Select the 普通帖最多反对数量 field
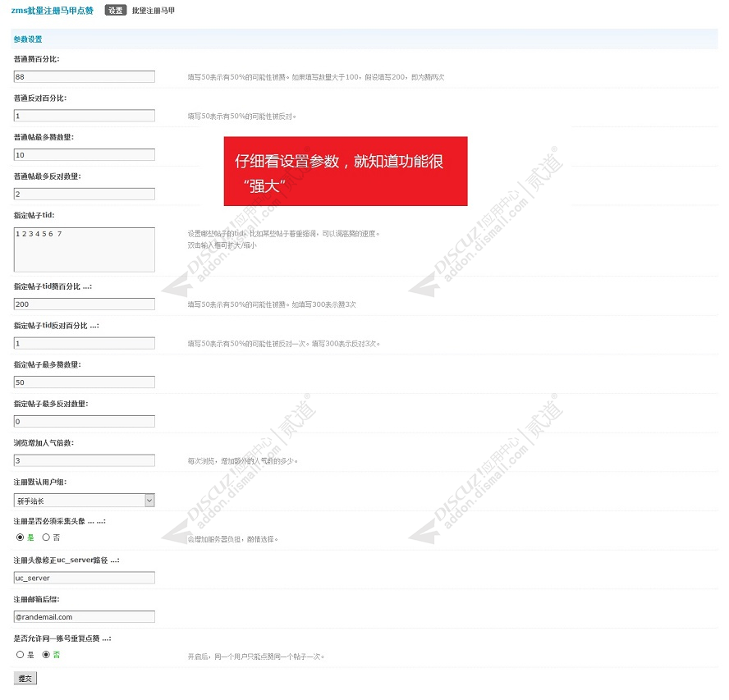Viewport: 729px width, 700px height. (85, 194)
